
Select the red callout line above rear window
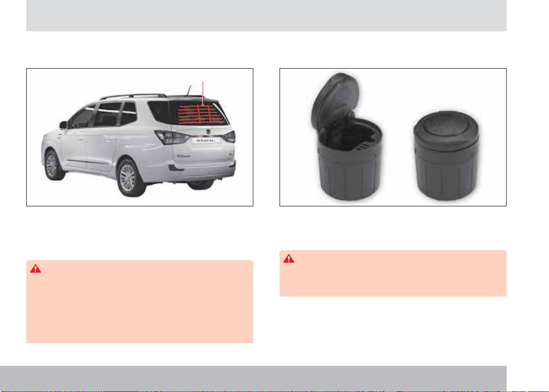pyautogui.click(x=203, y=93)
